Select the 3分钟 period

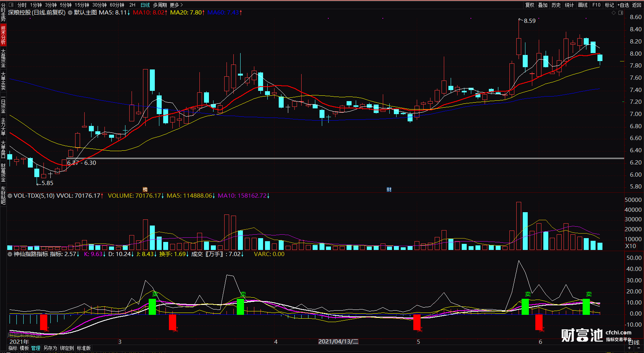coord(51,5)
